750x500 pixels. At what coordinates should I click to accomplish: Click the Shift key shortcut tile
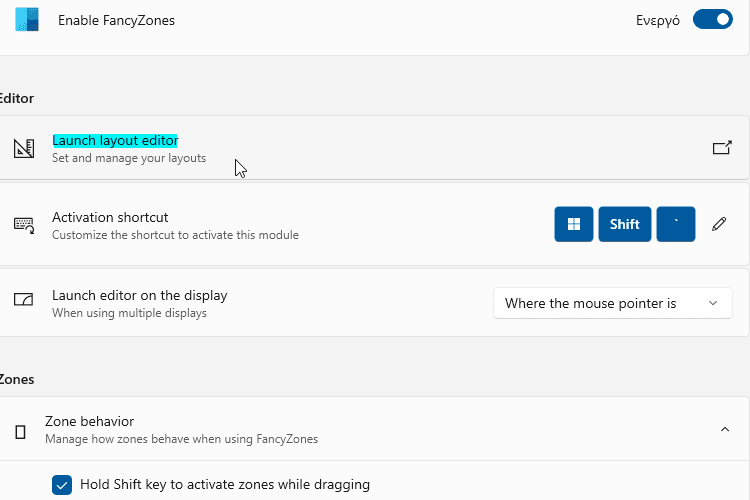pos(624,224)
